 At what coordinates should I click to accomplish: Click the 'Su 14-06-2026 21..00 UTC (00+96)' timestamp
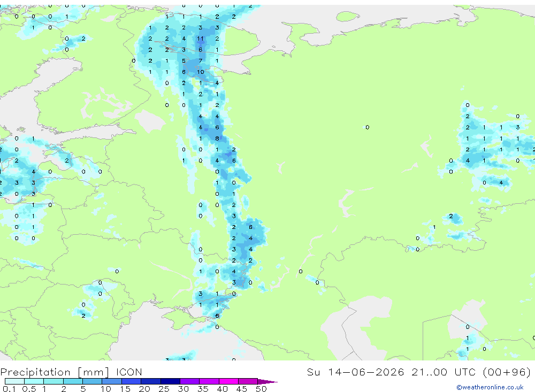pos(419,372)
